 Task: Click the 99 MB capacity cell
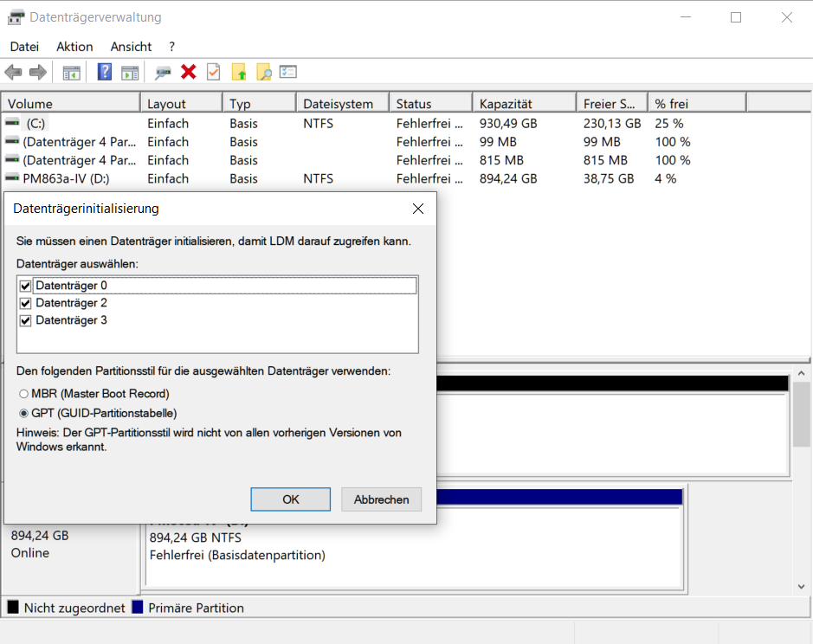498,142
